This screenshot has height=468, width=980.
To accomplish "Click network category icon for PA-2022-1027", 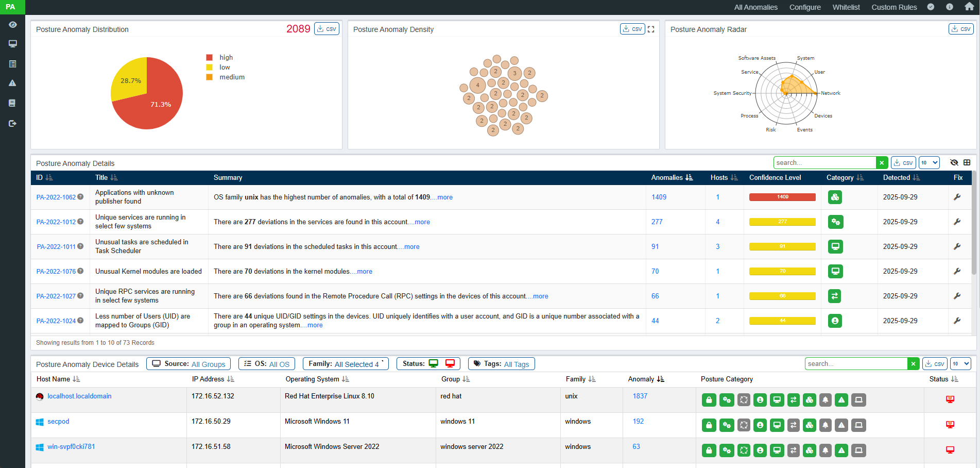I will click(x=835, y=296).
